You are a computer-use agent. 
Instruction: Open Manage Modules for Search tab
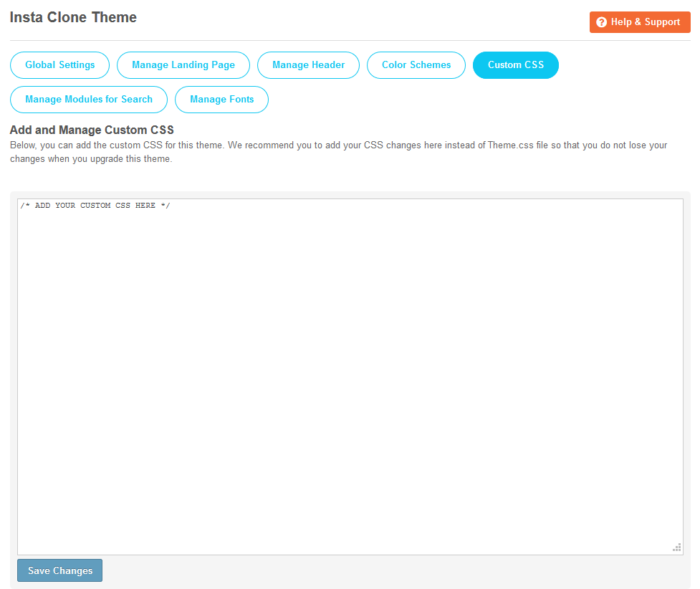click(89, 100)
